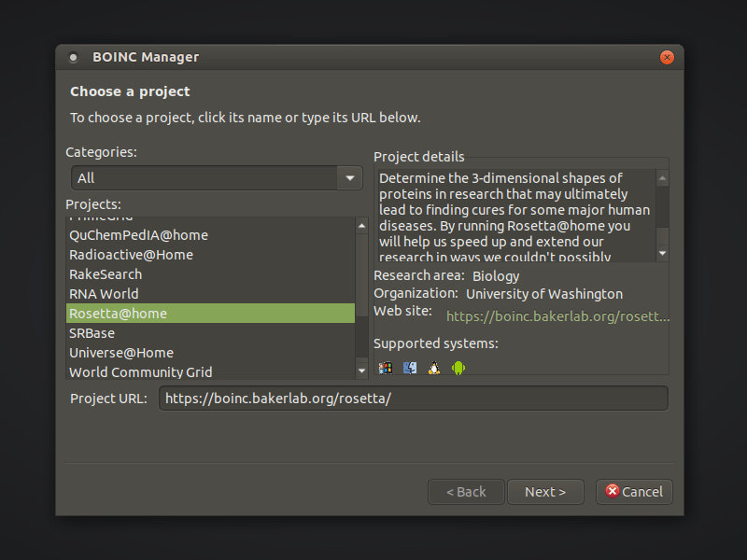747x560 pixels.
Task: Click the window menu dot in title bar
Action: (74, 58)
